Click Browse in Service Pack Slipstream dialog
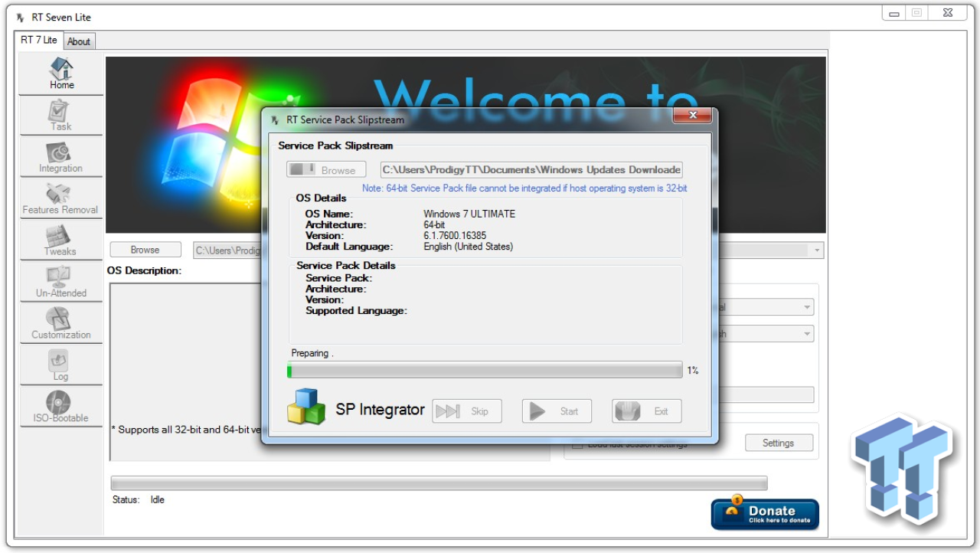980x553 pixels. click(326, 170)
